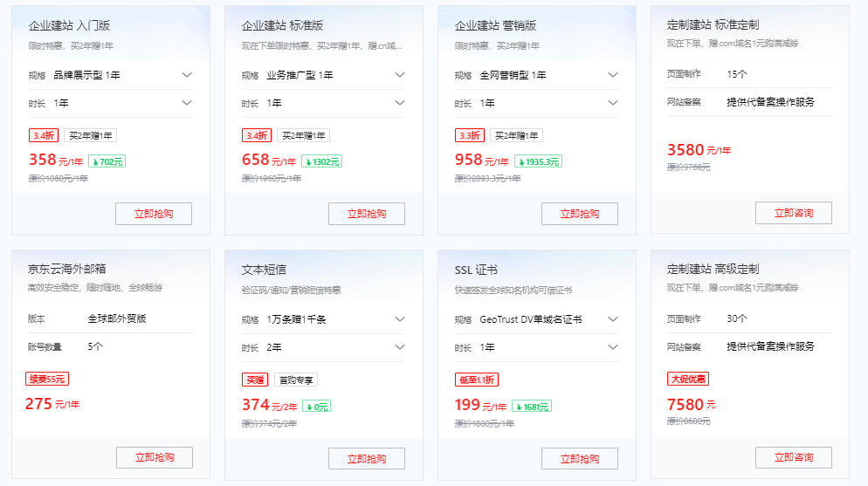Click the 低至1.1折 discount badge
868x486 pixels.
[477, 380]
